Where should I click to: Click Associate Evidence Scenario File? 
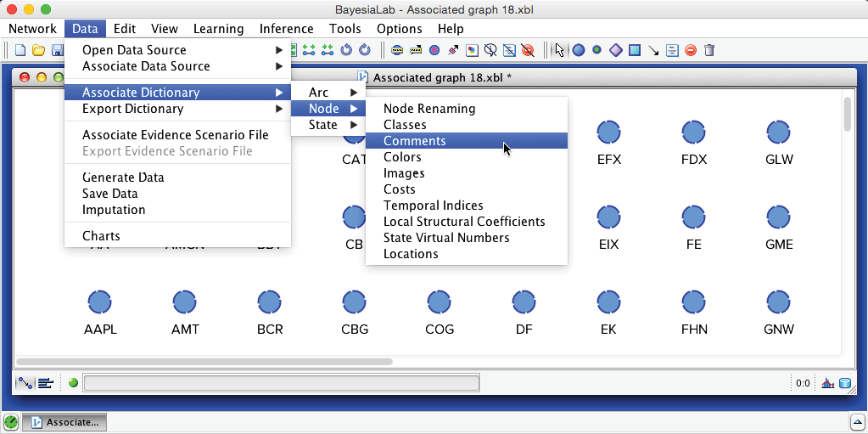(175, 135)
